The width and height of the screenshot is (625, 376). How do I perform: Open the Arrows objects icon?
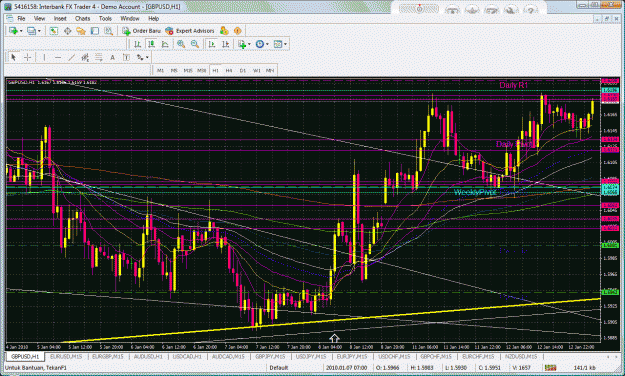tap(140, 58)
